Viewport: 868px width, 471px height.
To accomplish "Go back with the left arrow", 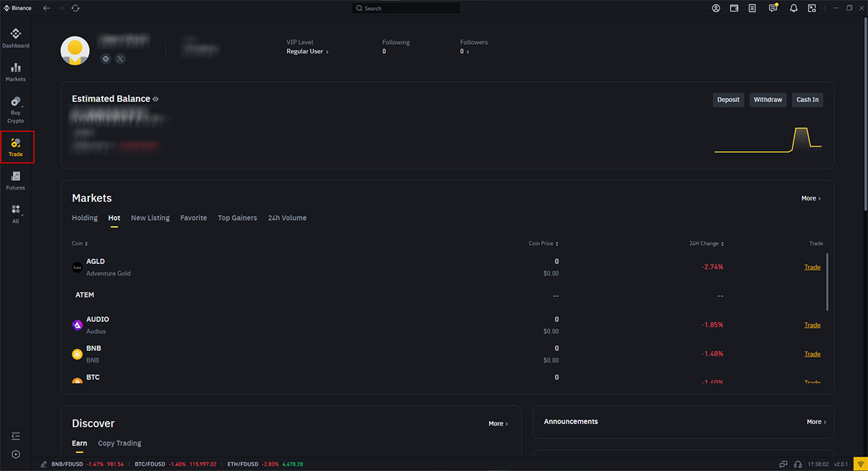I will point(46,8).
